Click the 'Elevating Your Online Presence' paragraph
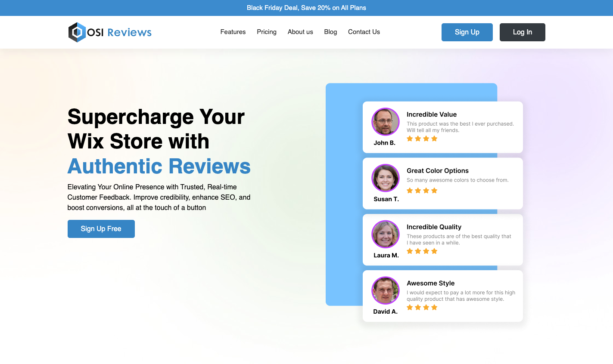This screenshot has height=364, width=613. point(159,197)
